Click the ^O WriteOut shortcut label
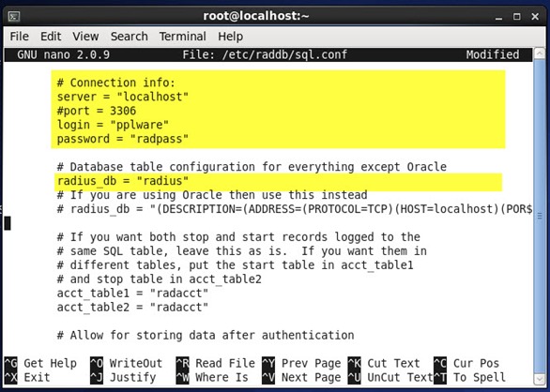550x392 pixels. pyautogui.click(x=127, y=363)
